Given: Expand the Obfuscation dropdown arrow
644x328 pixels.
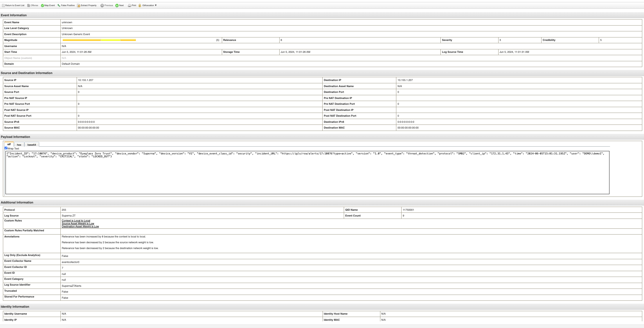Looking at the screenshot, I should [156, 6].
